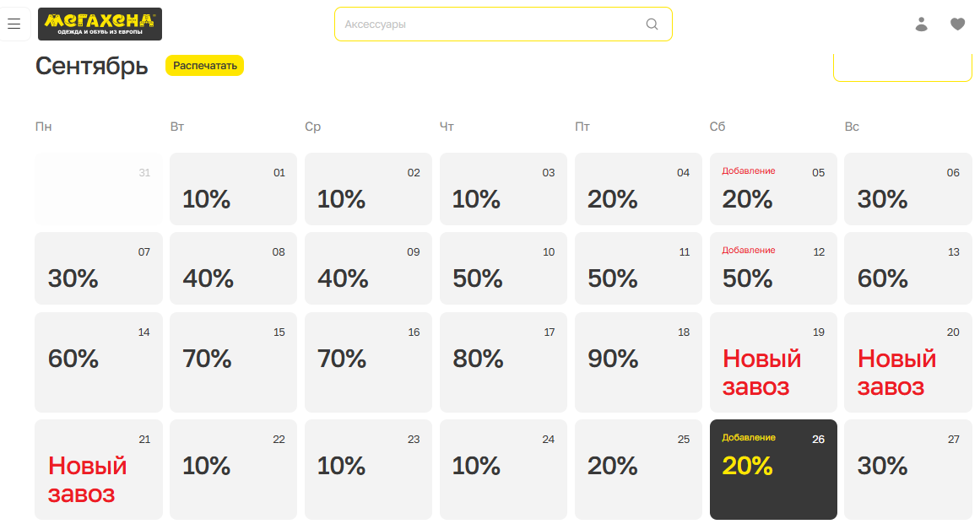Click the September 20 Новый завоз cell

coord(908,362)
